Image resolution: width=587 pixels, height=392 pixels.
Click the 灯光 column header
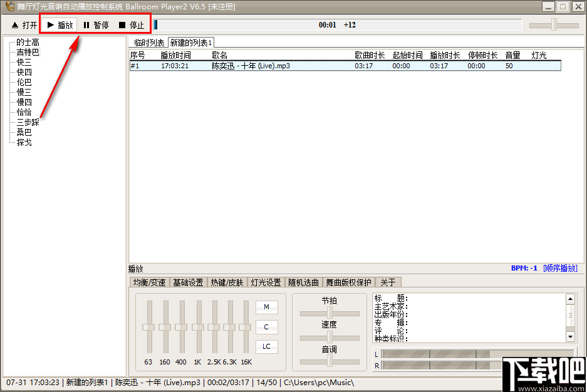click(x=539, y=55)
